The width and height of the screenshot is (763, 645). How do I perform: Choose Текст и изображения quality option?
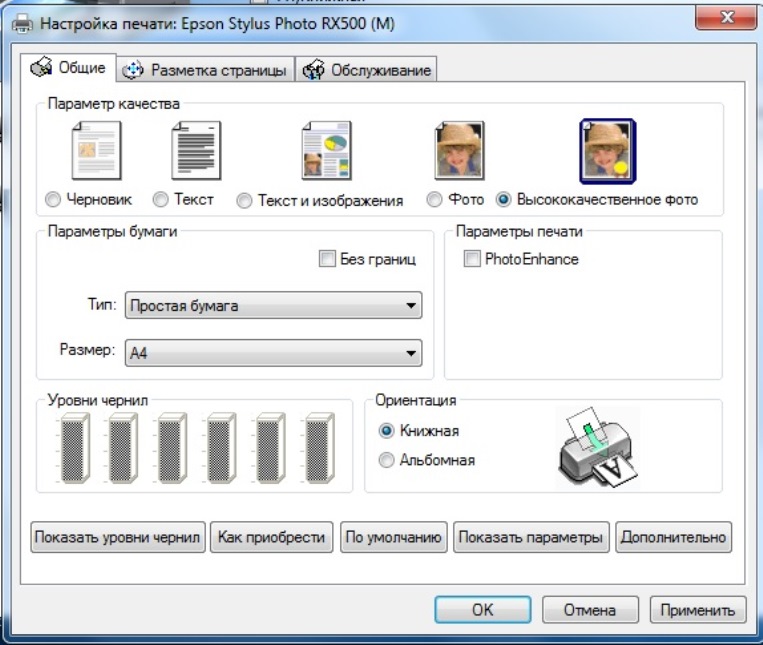click(244, 200)
